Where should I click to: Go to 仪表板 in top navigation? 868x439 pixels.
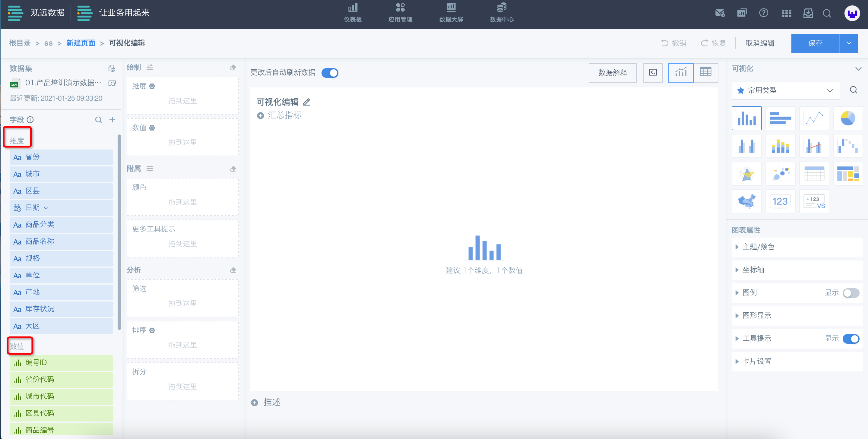pos(353,13)
